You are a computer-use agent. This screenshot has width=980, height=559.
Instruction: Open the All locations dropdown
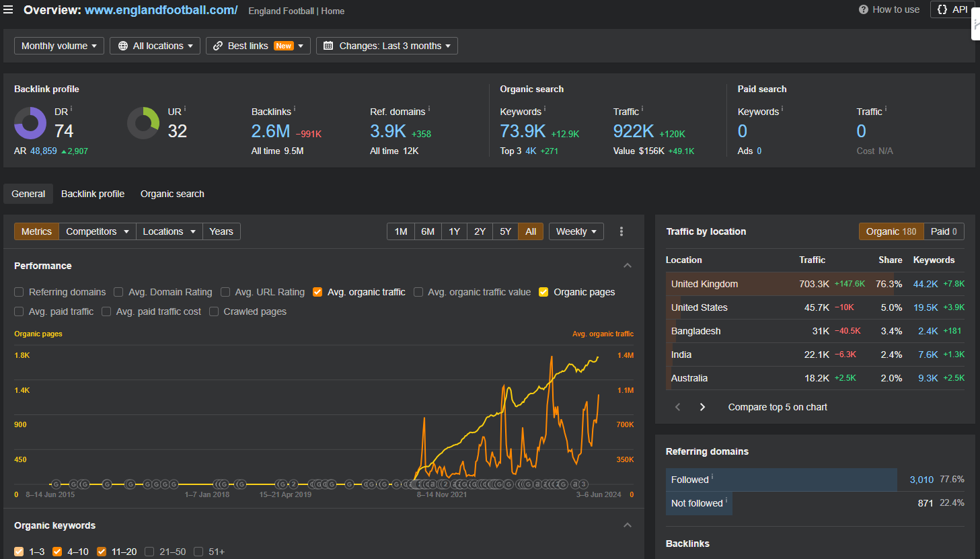[155, 46]
